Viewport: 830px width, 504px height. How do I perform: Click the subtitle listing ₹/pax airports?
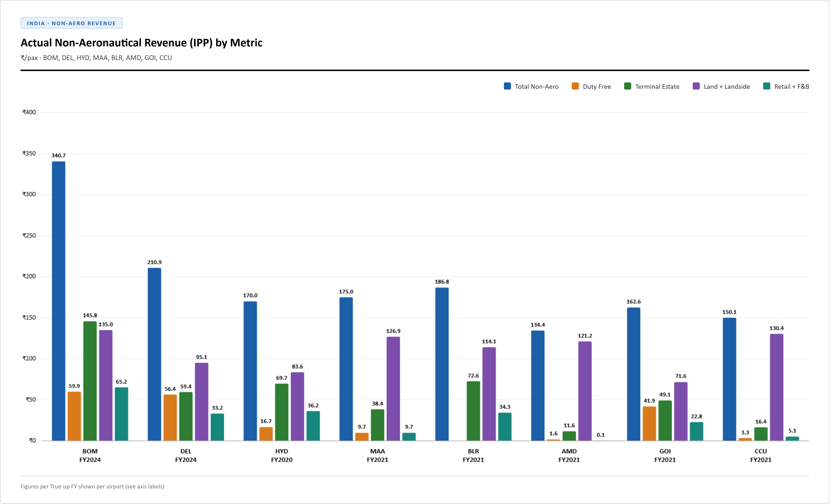[96, 58]
